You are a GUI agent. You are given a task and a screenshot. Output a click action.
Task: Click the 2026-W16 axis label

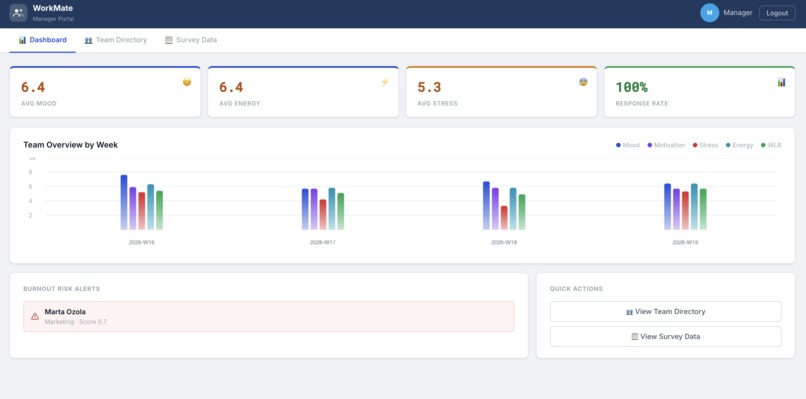point(141,242)
